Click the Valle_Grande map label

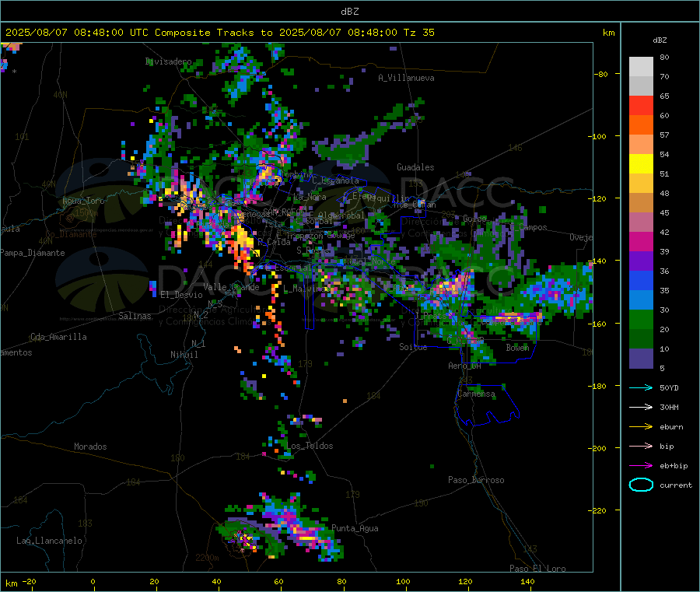coord(231,286)
